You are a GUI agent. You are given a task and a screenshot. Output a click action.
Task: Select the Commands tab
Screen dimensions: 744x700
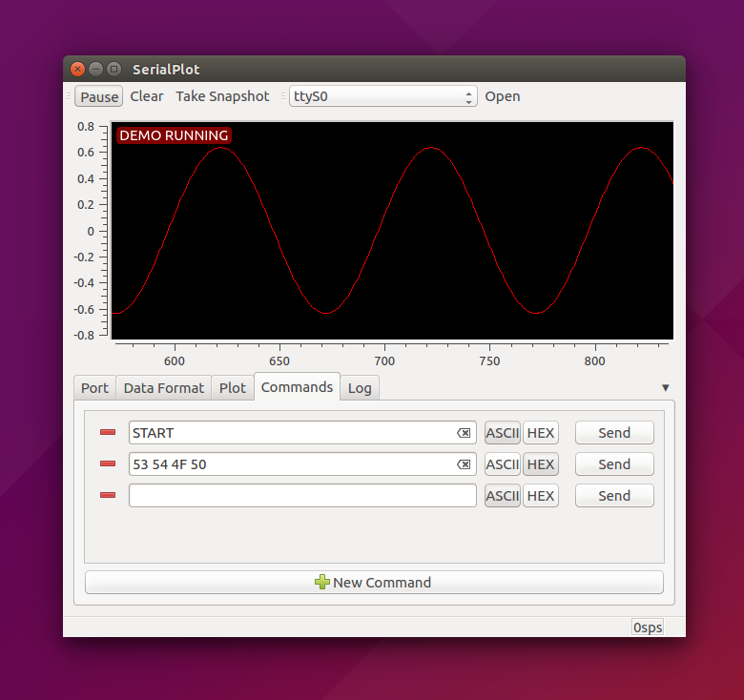tap(297, 387)
